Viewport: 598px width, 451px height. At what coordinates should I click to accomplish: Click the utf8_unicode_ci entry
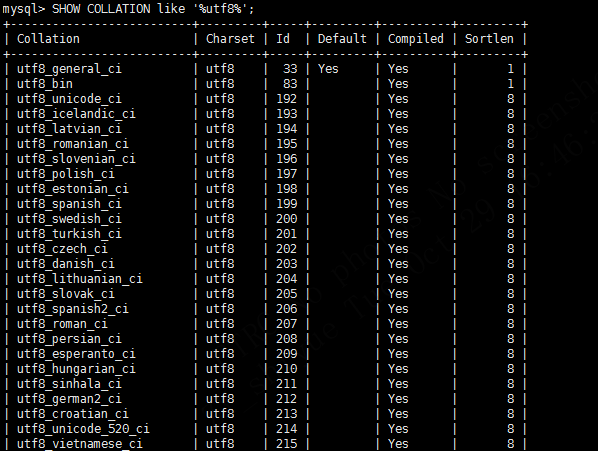69,99
